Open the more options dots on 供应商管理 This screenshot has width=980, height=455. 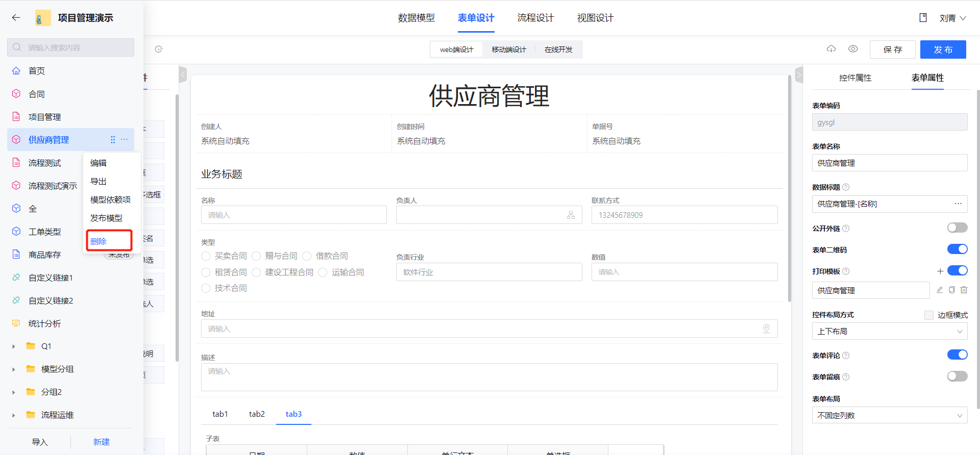coord(124,139)
